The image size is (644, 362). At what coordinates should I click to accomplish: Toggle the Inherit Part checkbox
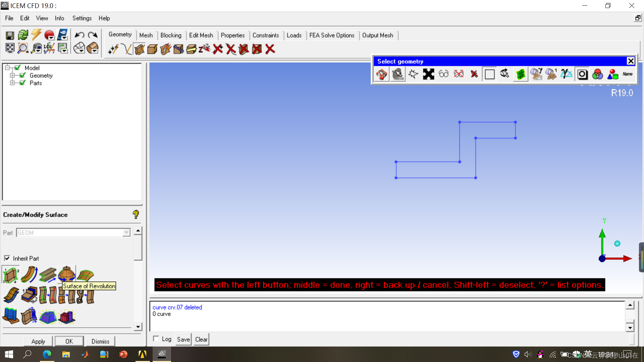[x=7, y=258]
